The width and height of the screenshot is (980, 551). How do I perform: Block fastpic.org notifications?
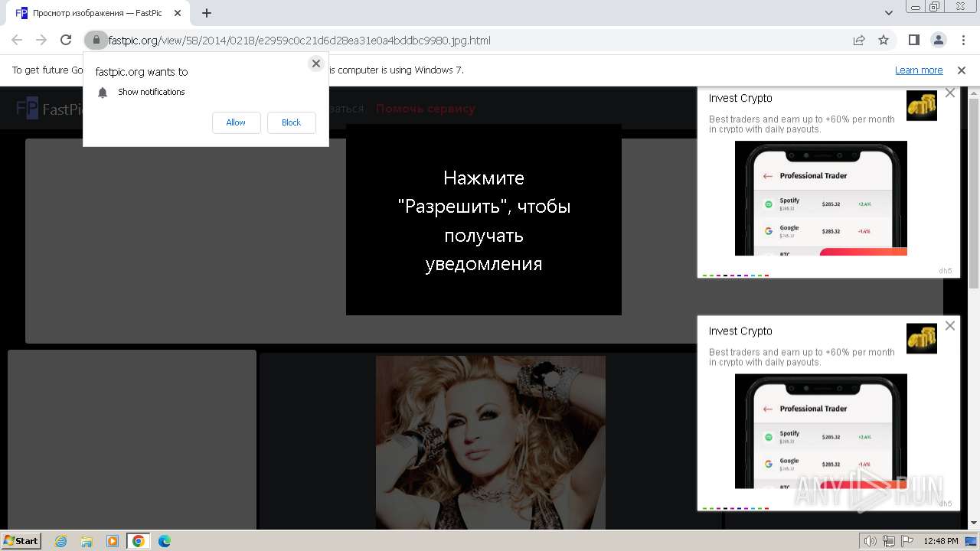[291, 122]
